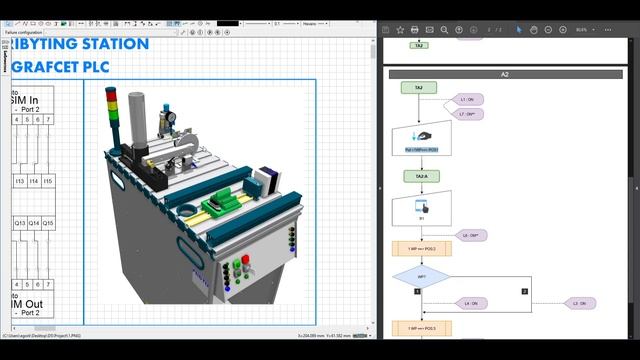Click the I15 input terminal cell
The width and height of the screenshot is (640, 360).
(48, 181)
